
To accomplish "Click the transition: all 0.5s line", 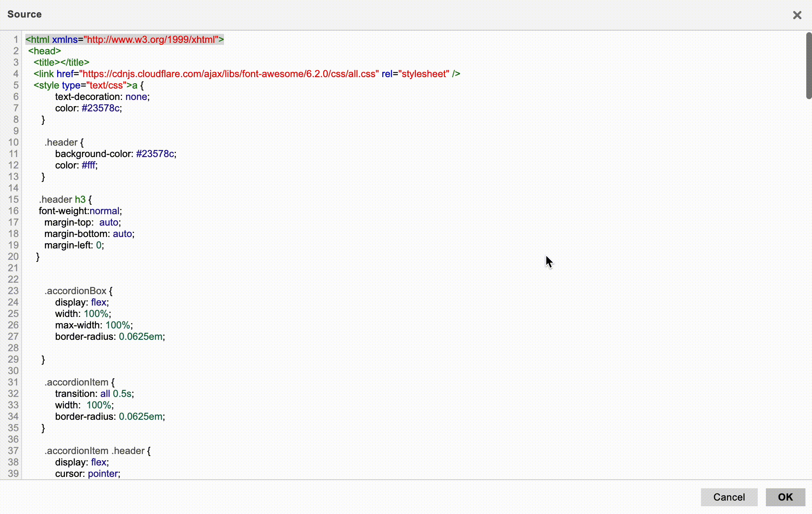I will [94, 394].
